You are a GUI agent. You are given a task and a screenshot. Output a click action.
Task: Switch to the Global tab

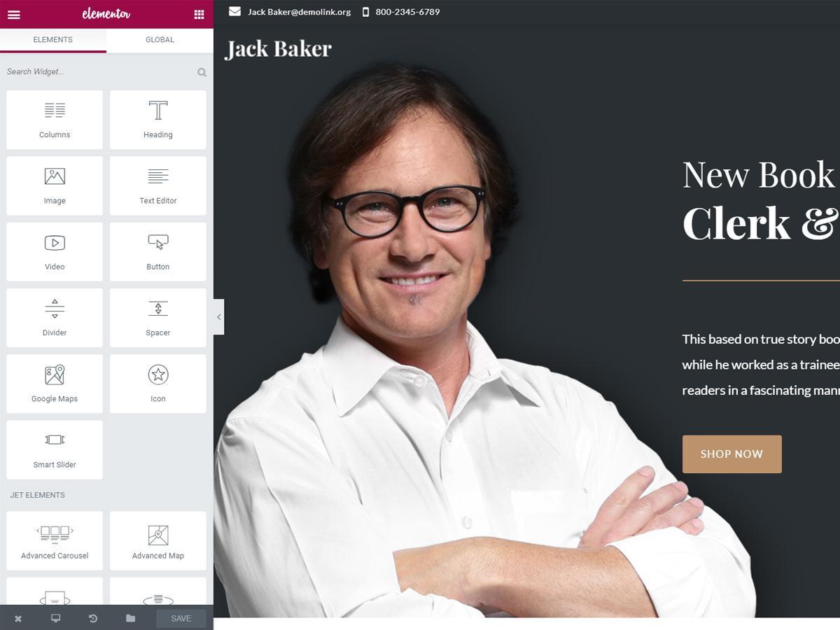tap(160, 40)
